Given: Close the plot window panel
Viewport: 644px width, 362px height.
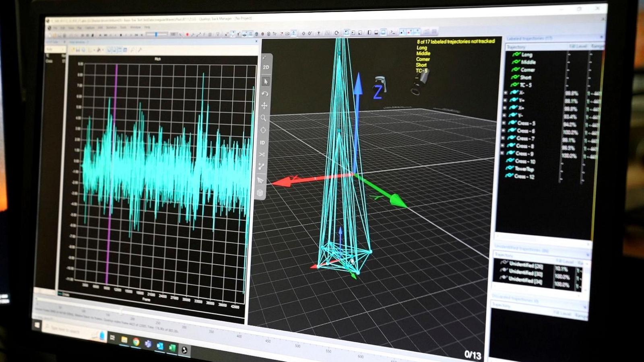Looking at the screenshot, I should pos(256,41).
